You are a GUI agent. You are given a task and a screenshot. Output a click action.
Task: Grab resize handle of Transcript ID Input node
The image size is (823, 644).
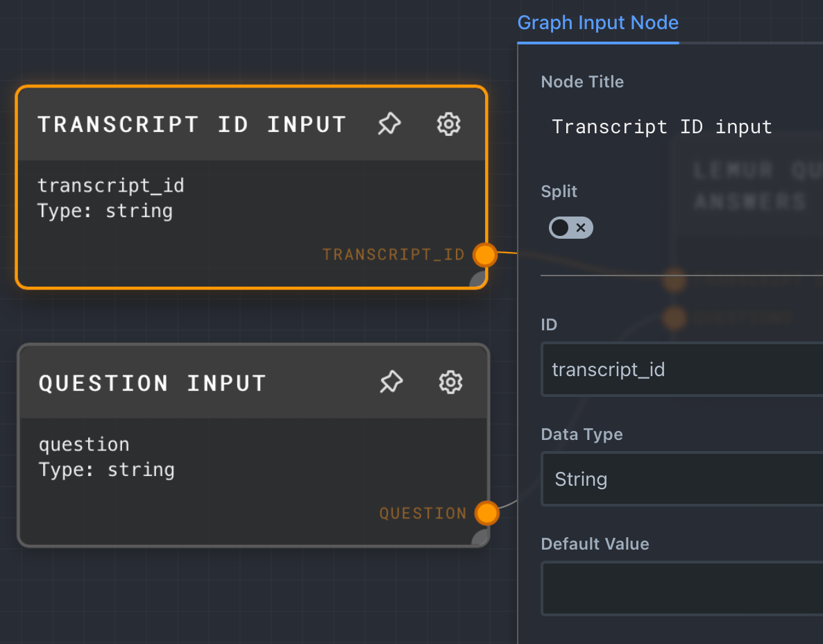(x=478, y=280)
